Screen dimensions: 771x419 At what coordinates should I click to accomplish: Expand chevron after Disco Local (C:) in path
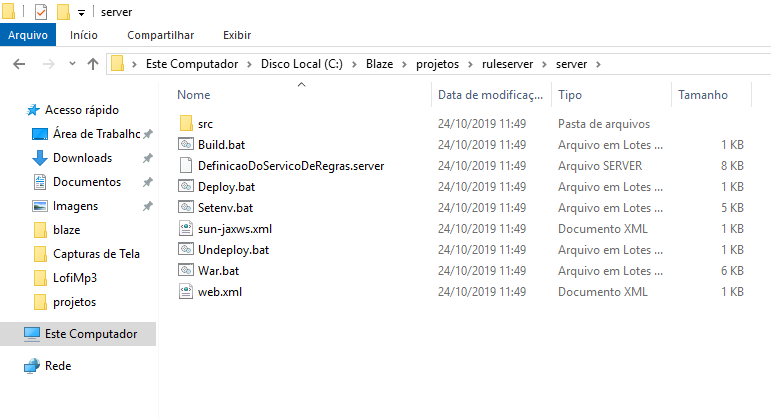pos(354,64)
